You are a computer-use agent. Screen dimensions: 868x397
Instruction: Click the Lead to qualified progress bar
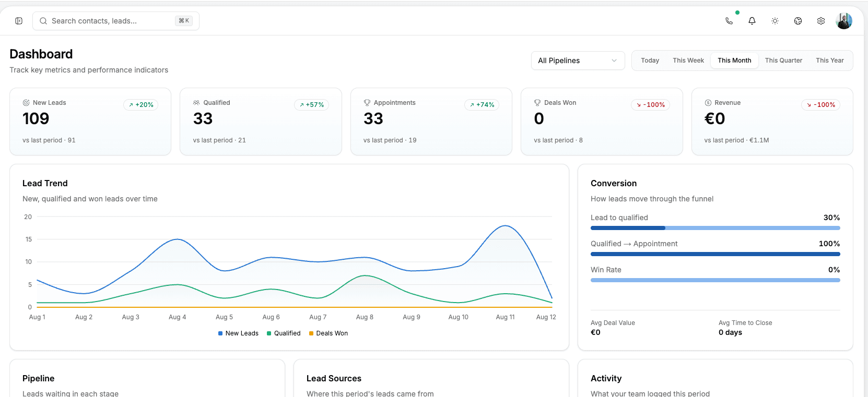(x=715, y=228)
